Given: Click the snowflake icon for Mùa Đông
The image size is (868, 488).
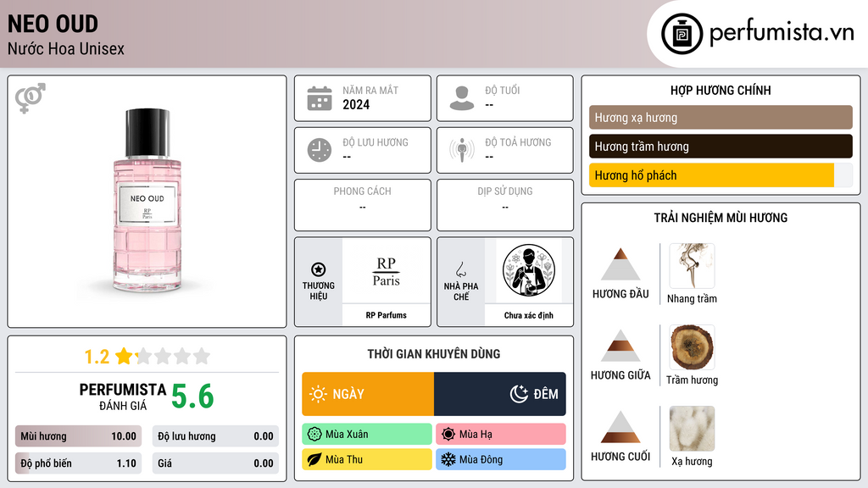Looking at the screenshot, I should click(448, 460).
